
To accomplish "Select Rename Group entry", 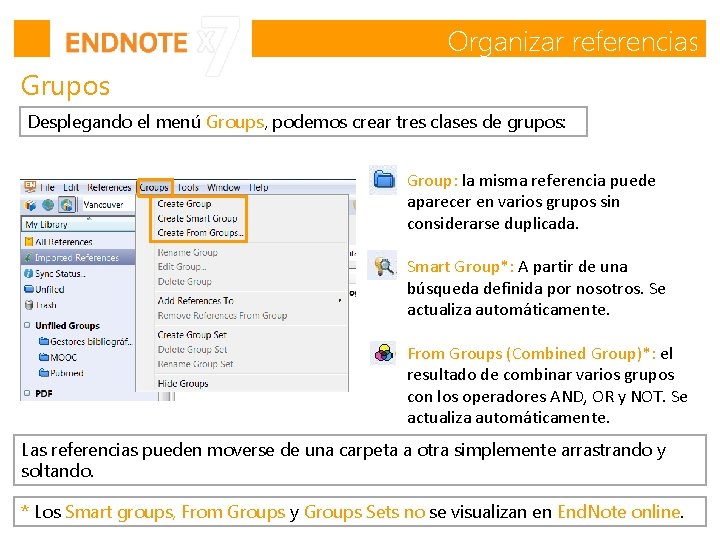I will click(x=187, y=252).
